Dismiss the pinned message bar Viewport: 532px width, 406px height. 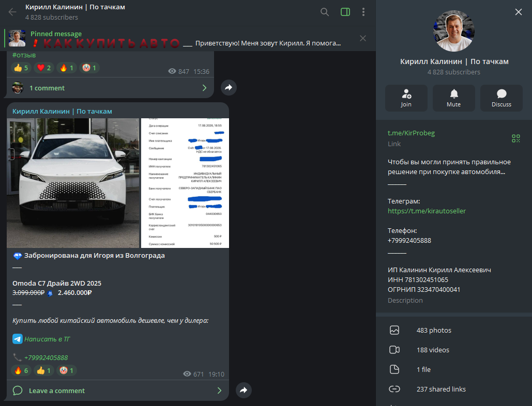(363, 38)
